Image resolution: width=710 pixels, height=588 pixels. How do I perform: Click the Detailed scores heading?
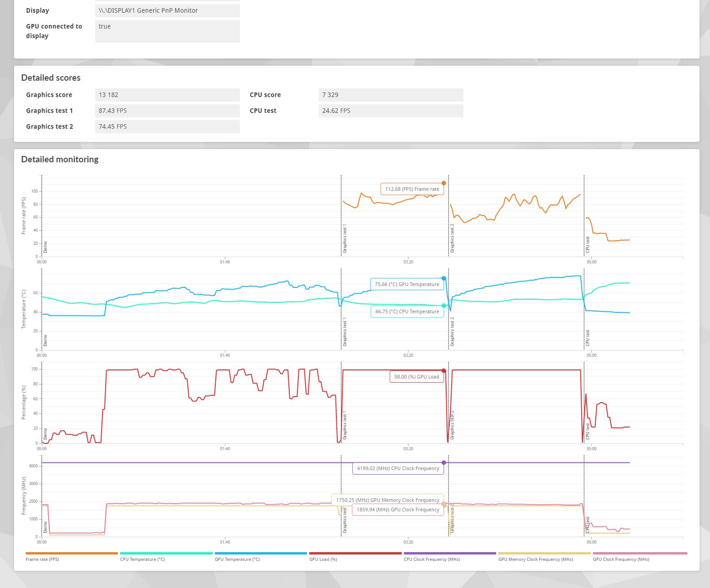[51, 78]
